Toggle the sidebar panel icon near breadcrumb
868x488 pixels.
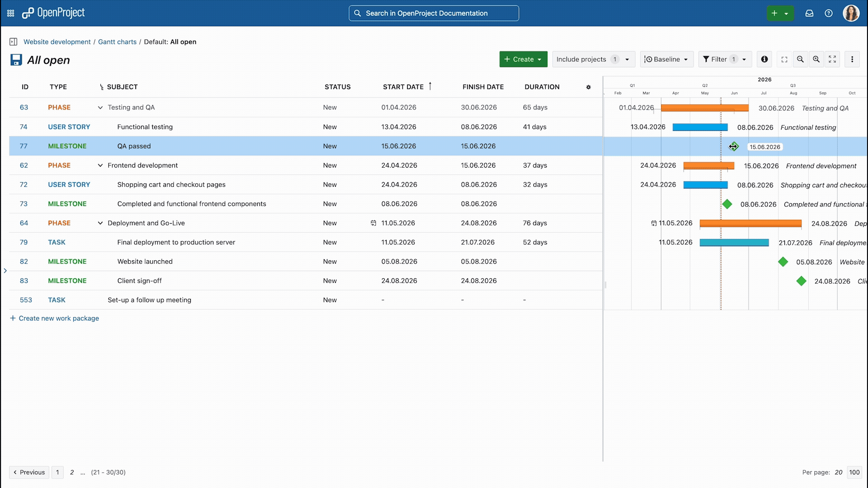pyautogui.click(x=14, y=42)
